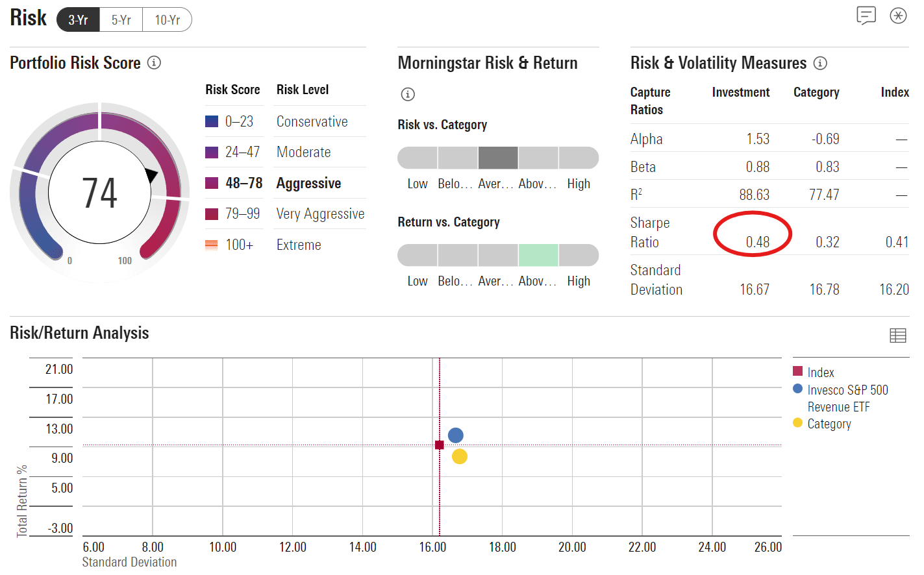Expand the Conservative risk level entry
The width and height of the screenshot is (924, 575).
[x=312, y=121]
